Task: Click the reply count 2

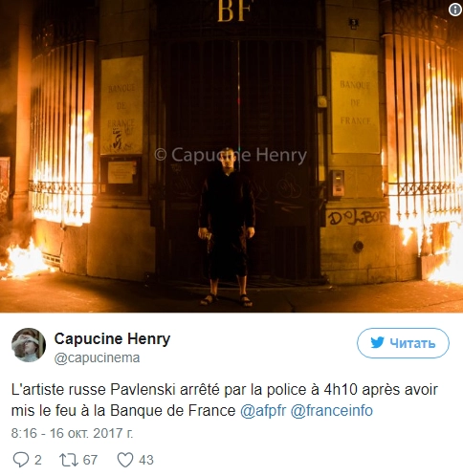Action: (x=38, y=460)
